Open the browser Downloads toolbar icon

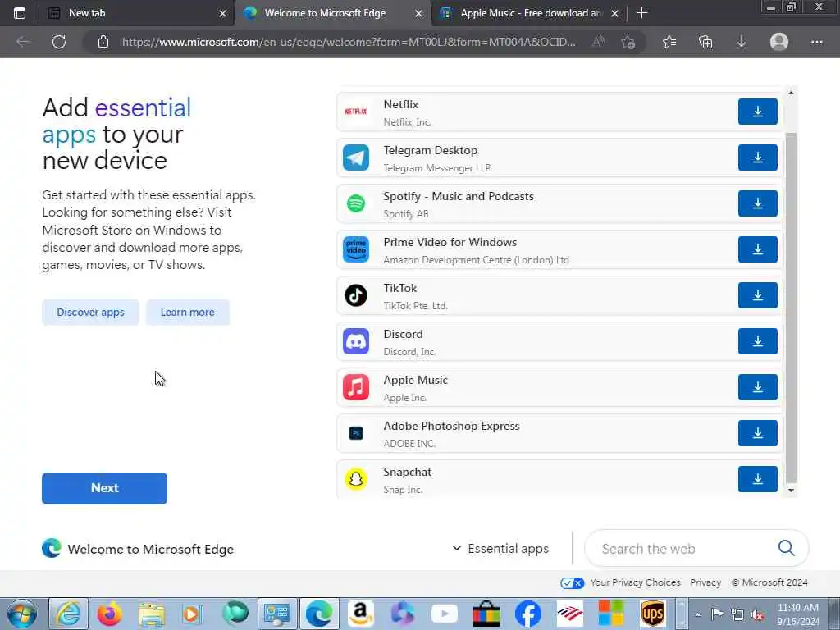pyautogui.click(x=742, y=42)
